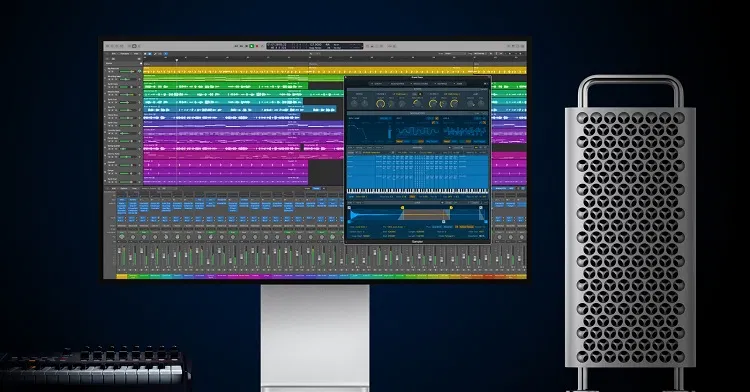Open the Modulators tab in Sampler
Viewport: 750px width, 392px height.
coord(419,84)
